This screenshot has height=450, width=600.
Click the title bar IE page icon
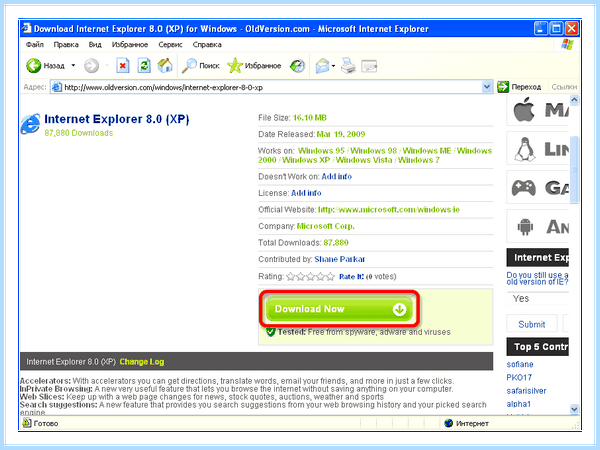pos(26,28)
